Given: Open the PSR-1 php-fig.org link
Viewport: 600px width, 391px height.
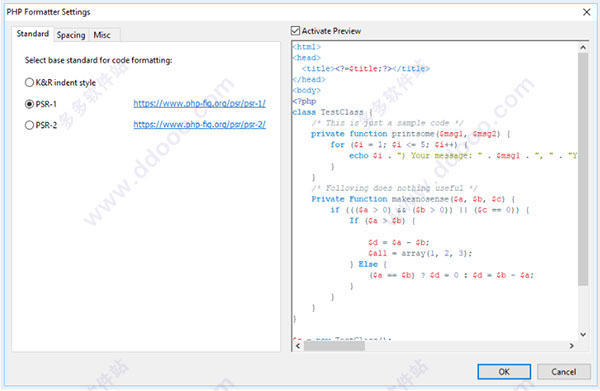Looking at the screenshot, I should [x=199, y=103].
